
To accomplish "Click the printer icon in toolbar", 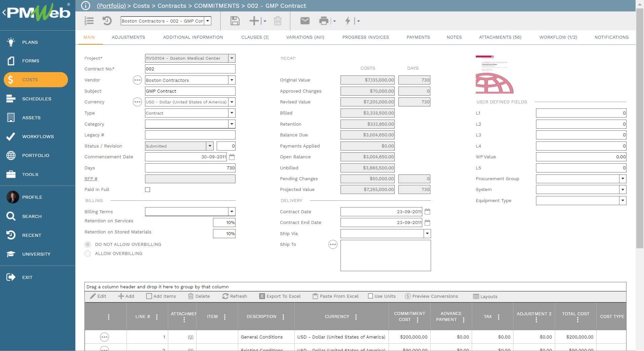I will [324, 21].
